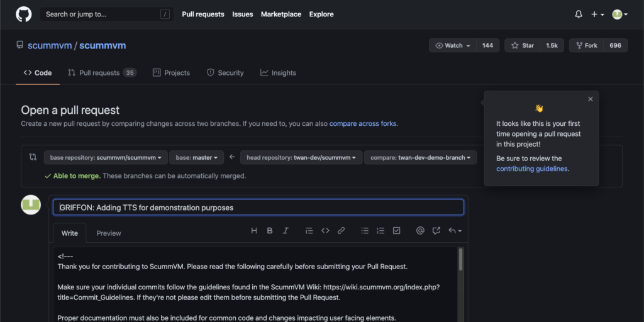
Task: Expand the base repository dropdown
Action: click(106, 157)
